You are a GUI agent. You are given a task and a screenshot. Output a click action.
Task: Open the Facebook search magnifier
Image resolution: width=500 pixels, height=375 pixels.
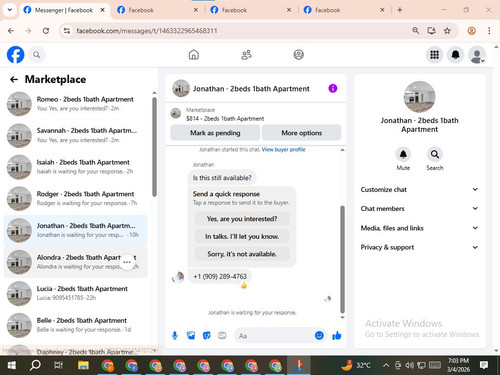[x=37, y=55]
